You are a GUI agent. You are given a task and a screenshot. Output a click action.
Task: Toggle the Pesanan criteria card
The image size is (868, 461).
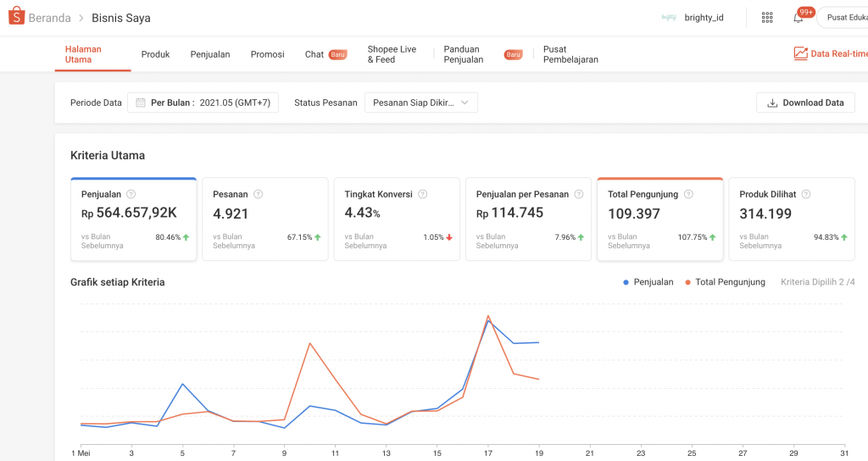265,219
